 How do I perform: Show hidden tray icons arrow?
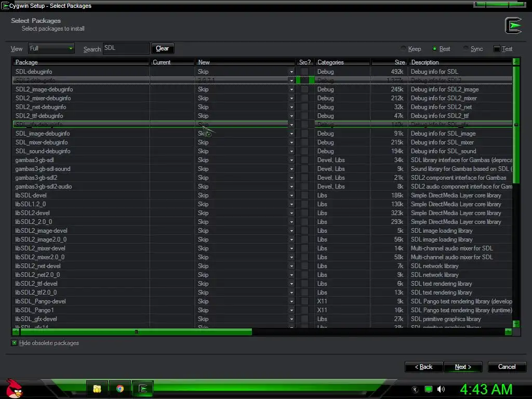(415, 390)
